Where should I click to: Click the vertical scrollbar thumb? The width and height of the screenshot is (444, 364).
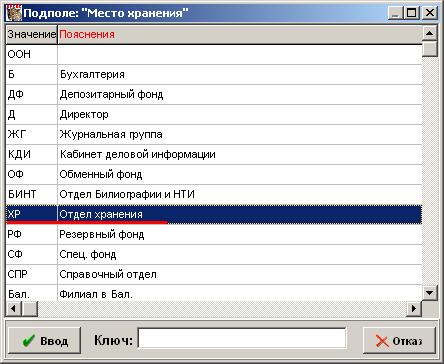pyautogui.click(x=430, y=49)
